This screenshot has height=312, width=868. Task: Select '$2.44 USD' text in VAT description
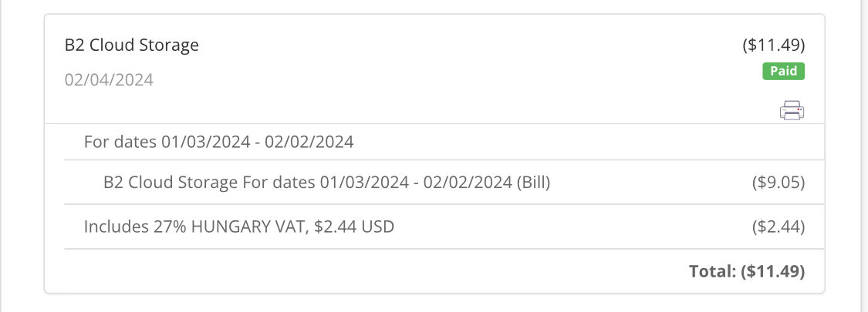click(x=354, y=226)
